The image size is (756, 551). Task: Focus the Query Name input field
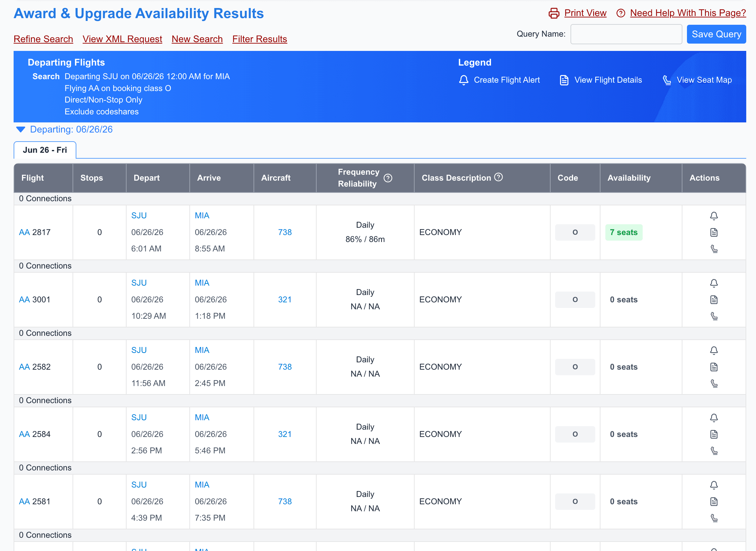pyautogui.click(x=626, y=34)
